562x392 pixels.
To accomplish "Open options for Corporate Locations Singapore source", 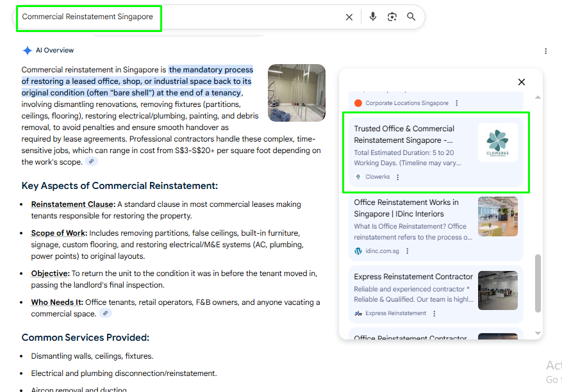I will coord(457,103).
